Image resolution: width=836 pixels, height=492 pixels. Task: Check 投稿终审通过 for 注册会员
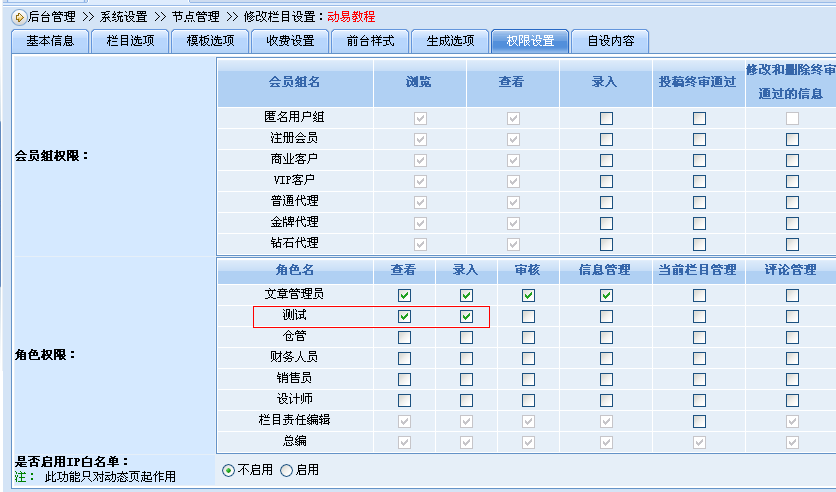pos(699,139)
